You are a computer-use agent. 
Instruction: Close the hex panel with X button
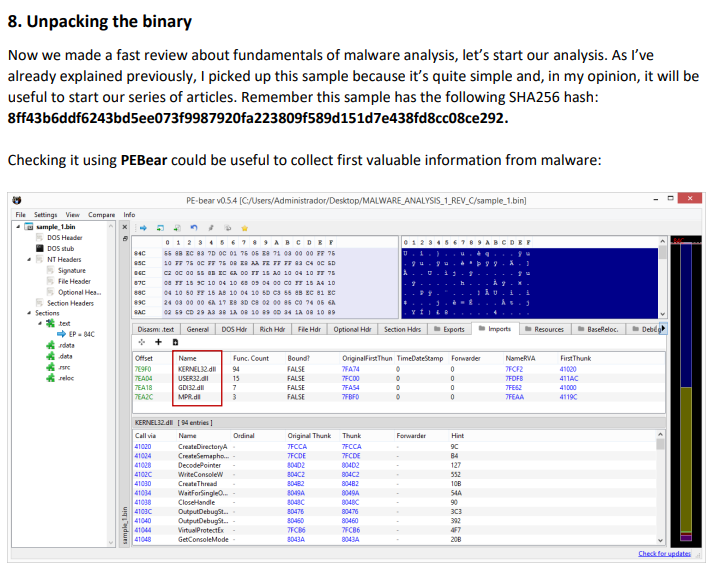pos(125,227)
